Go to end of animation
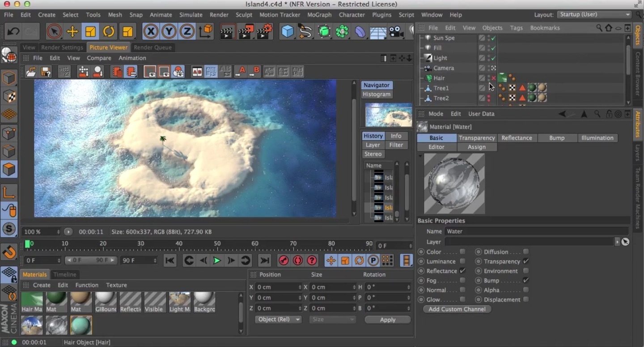644x347 pixels. 265,260
